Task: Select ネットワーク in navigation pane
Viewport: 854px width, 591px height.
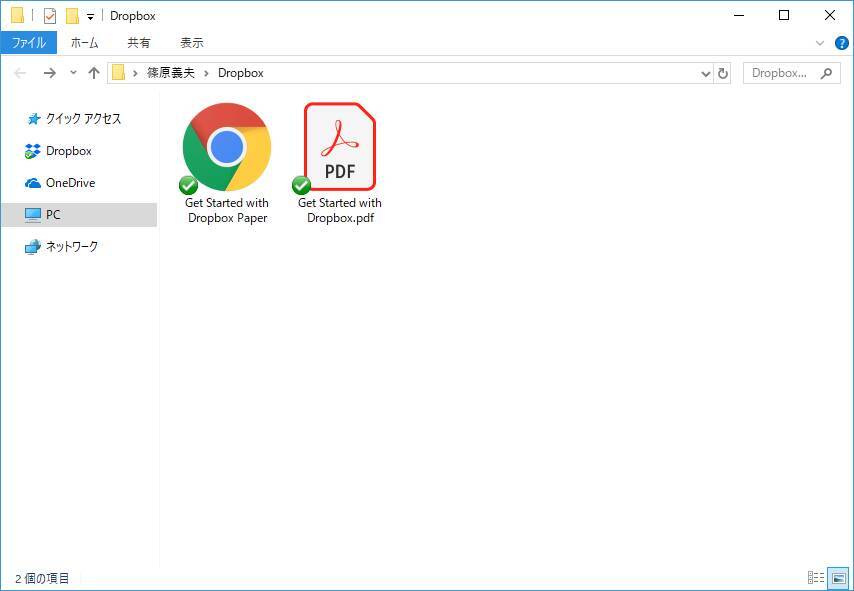Action: (62, 247)
